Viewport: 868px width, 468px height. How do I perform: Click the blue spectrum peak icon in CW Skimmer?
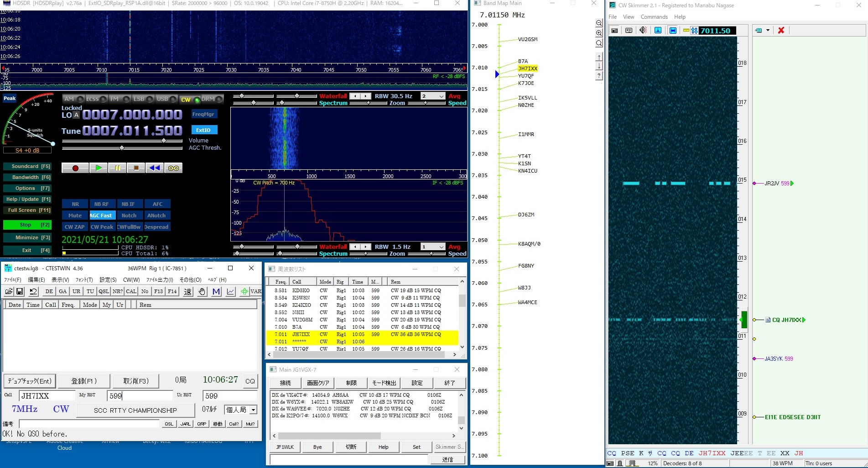coord(658,31)
